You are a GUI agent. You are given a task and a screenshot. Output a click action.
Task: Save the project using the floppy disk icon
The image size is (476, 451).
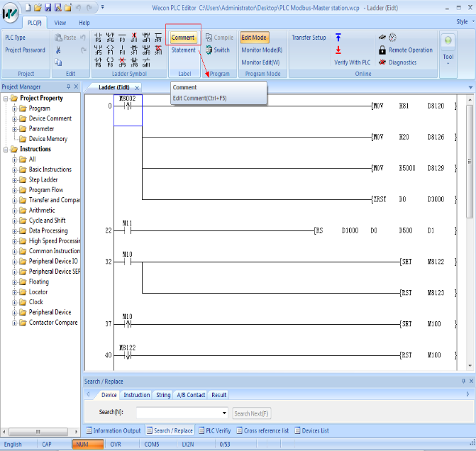48,8
